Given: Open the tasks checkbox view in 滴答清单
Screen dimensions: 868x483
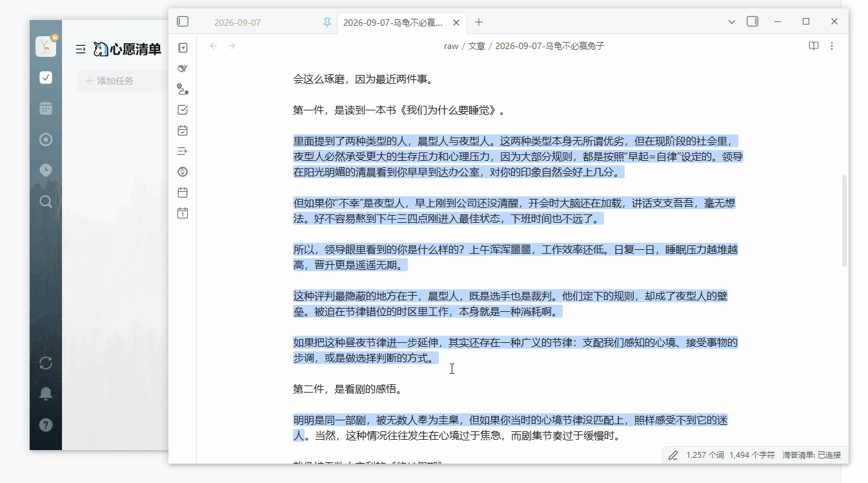Looking at the screenshot, I should [46, 77].
